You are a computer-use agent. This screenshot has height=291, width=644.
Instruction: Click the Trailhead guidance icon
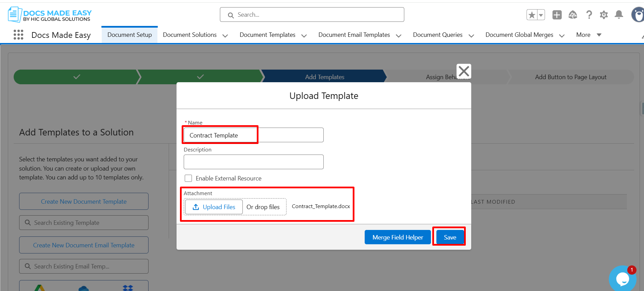(x=573, y=15)
